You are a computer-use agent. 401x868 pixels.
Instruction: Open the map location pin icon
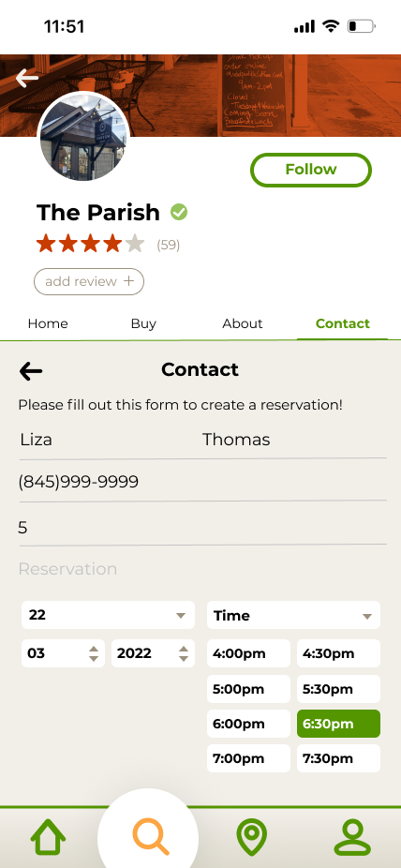[252, 838]
